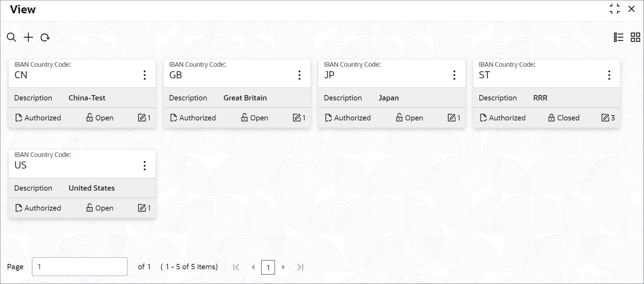Collapse the View window with the shrink icon
Image resolution: width=644 pixels, height=284 pixels.
coord(615,9)
